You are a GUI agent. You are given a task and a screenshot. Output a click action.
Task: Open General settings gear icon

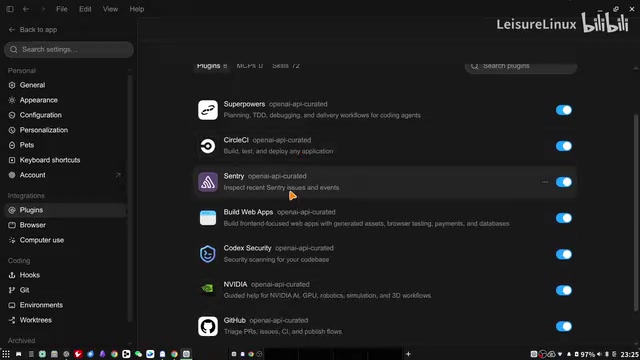[12, 85]
